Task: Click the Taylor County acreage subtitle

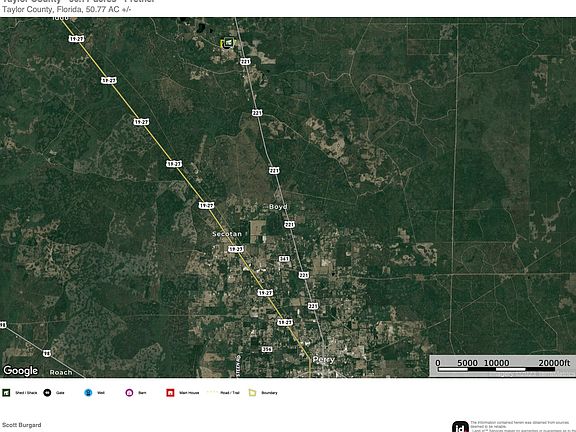Action: 66,9
